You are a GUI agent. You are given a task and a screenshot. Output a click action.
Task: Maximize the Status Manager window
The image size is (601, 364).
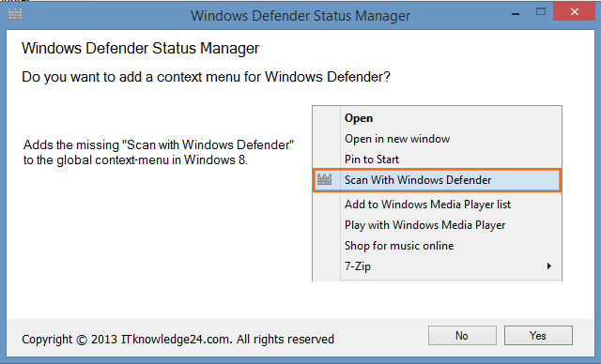tap(541, 12)
